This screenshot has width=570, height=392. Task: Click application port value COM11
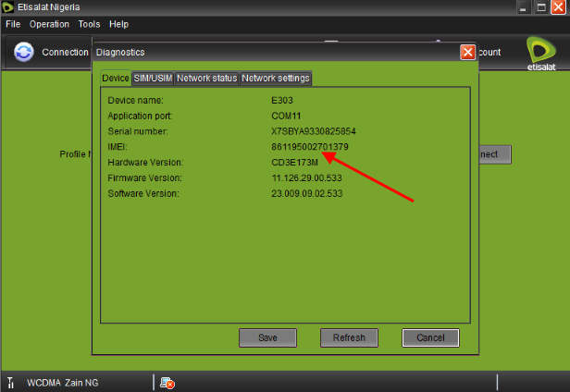pos(286,116)
